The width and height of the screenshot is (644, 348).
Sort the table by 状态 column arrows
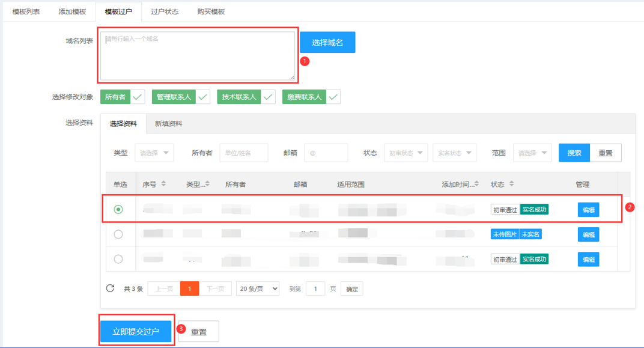[x=511, y=185]
